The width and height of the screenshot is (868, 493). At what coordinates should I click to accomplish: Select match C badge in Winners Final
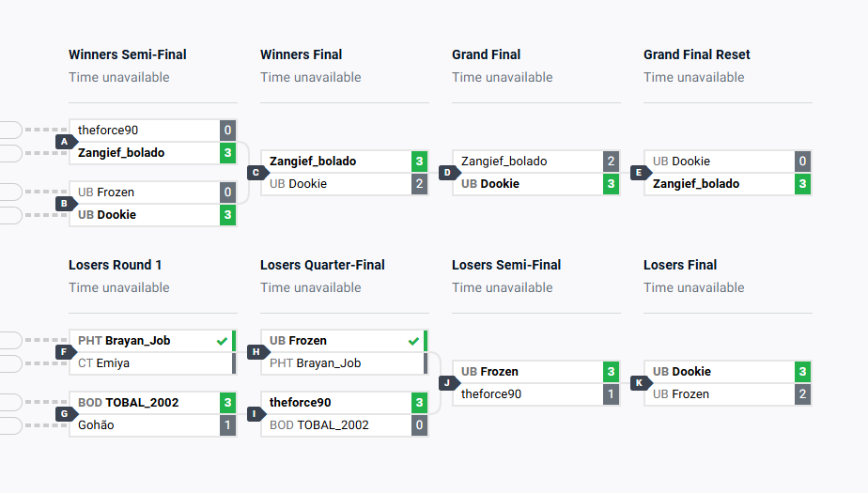[x=256, y=172]
